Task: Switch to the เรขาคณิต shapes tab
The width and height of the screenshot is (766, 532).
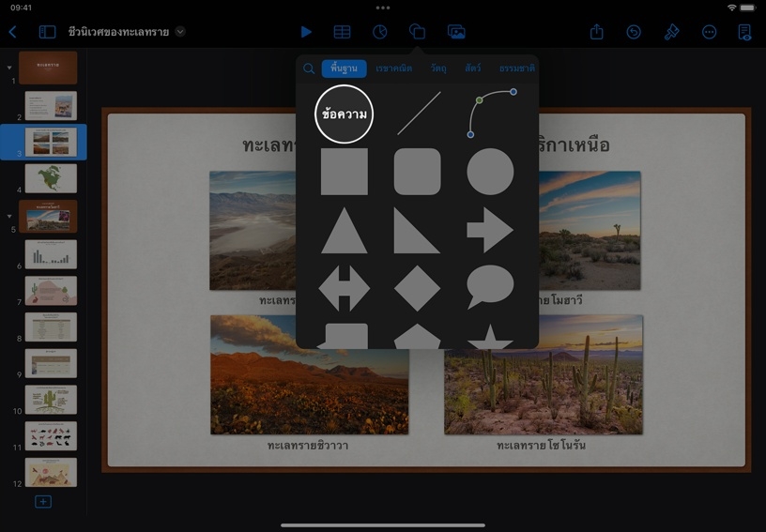Action: click(x=393, y=68)
